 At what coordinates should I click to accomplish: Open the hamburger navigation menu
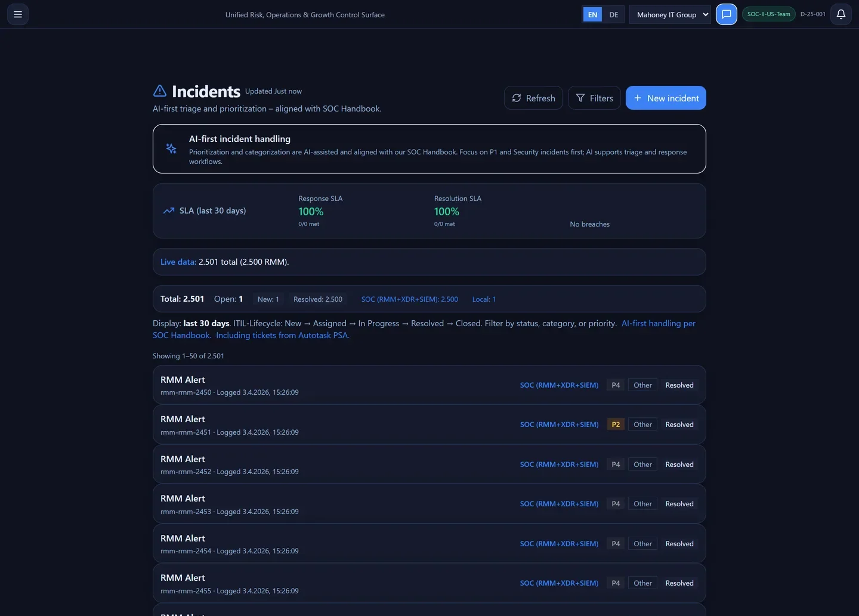click(x=17, y=14)
